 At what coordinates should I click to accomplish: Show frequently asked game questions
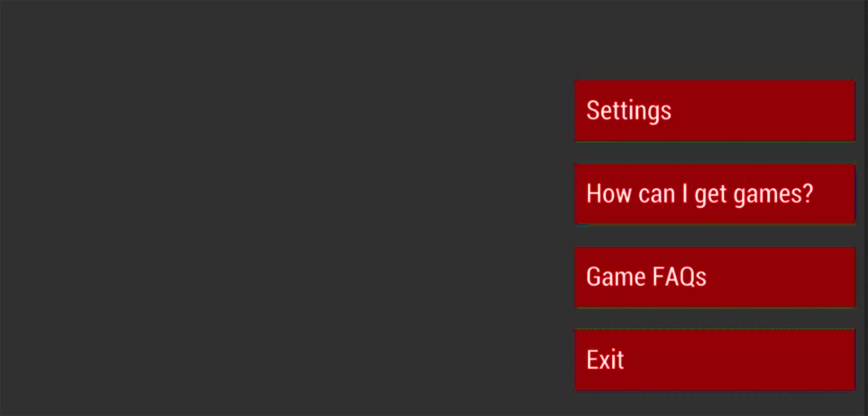715,277
